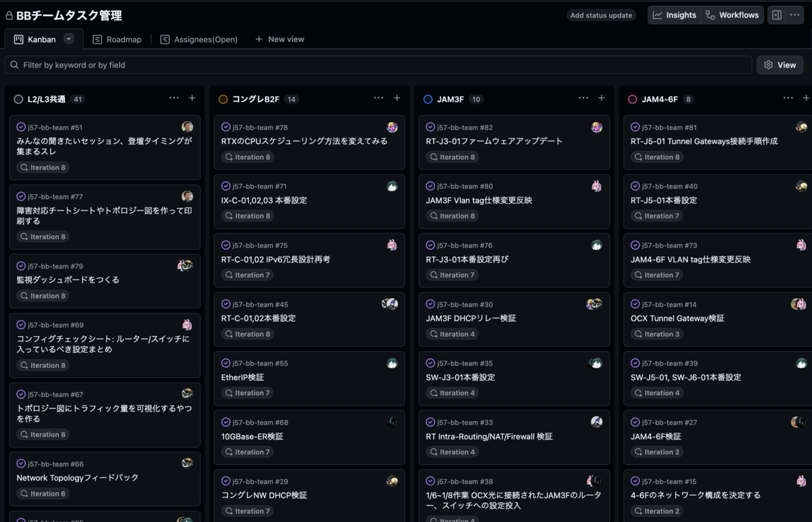Click closed status icon of issue #15
Screen dimensions: 812x522
[635, 481]
